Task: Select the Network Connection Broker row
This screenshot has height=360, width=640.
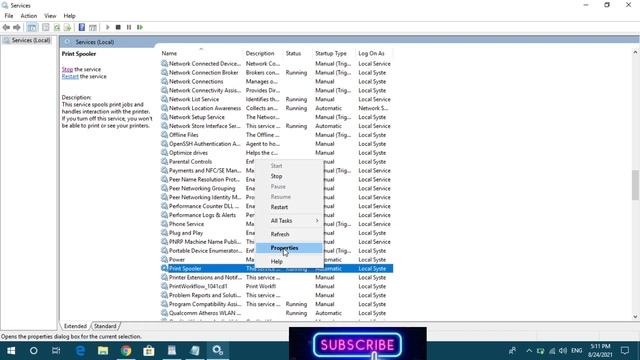Action: point(276,73)
